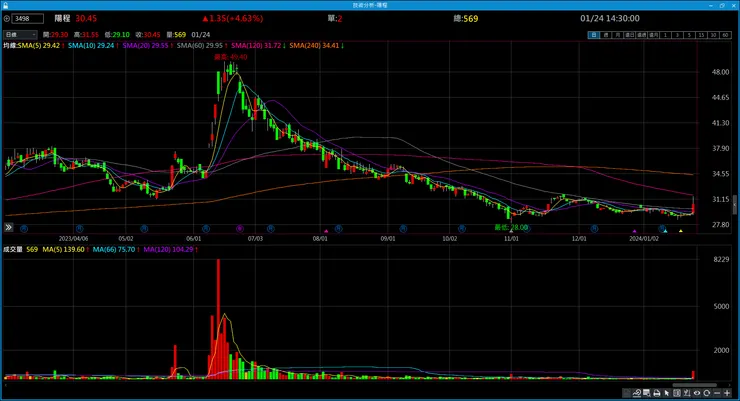
Task: Click the vertical scroll handle beside the price axis
Action: tap(734, 204)
